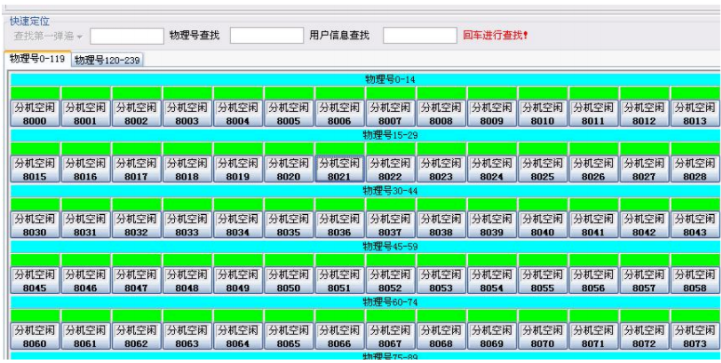Click extension button 8026
721x363 pixels.
[x=593, y=169]
